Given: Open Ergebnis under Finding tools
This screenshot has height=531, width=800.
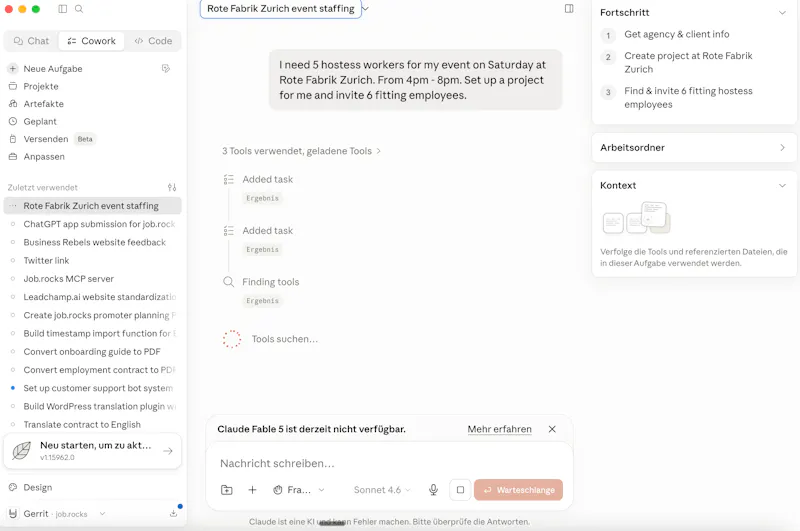Looking at the screenshot, I should [x=262, y=301].
